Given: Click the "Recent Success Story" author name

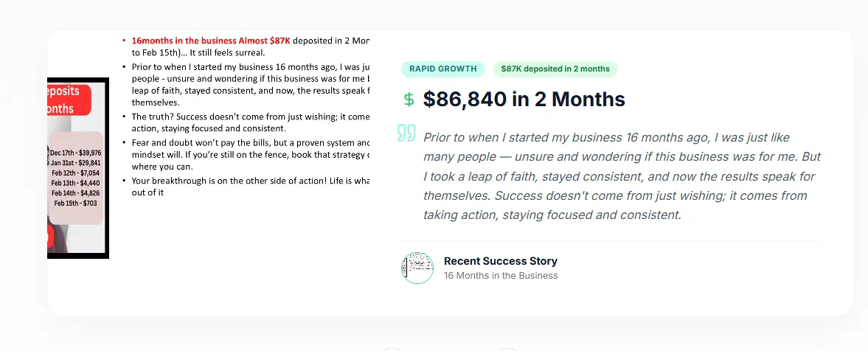Looking at the screenshot, I should click(500, 261).
